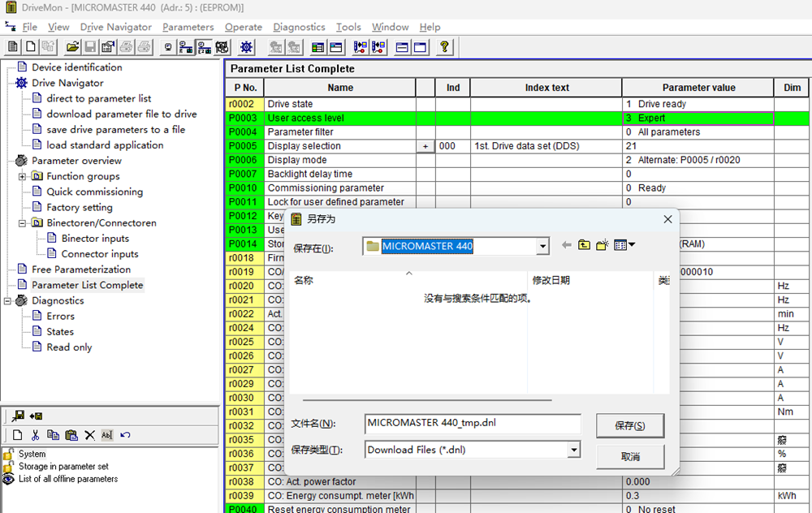Click the form with blue arrow toolbar icon
The image size is (812, 513).
tap(108, 47)
